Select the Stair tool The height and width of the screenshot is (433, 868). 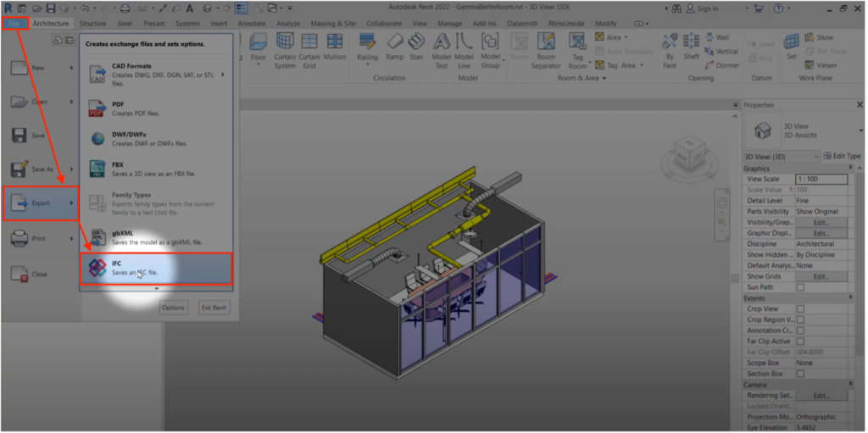pos(416,47)
